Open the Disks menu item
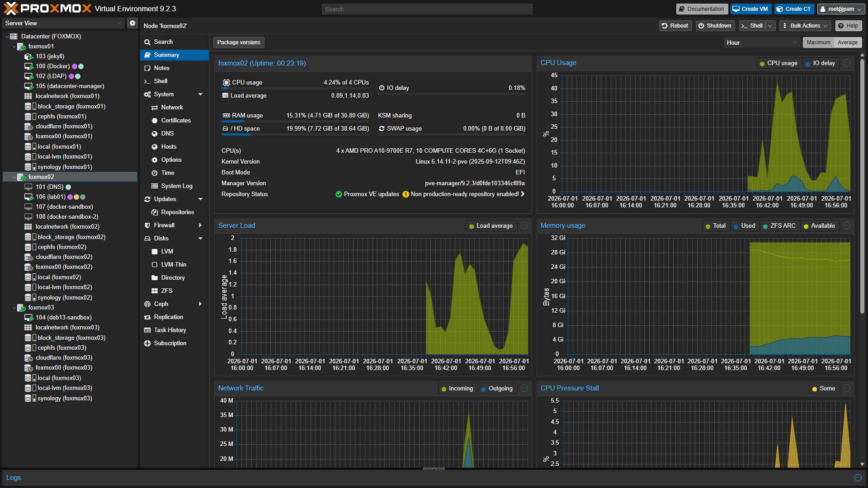 click(175, 239)
